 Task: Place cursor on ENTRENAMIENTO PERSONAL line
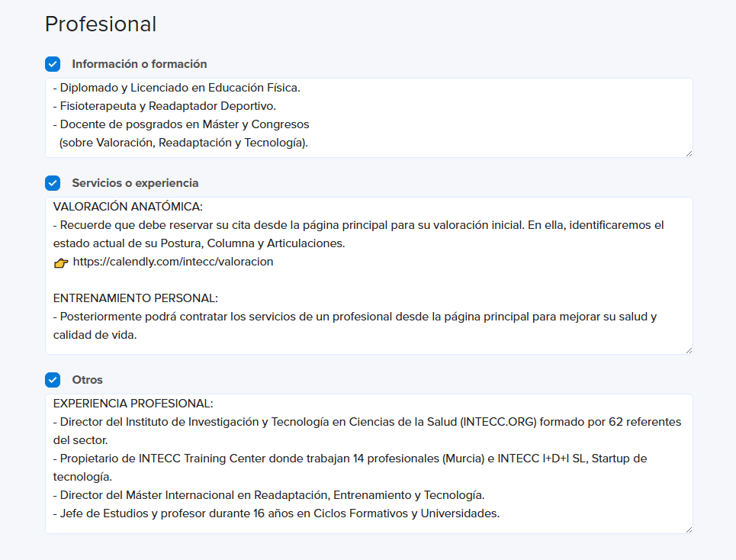coord(135,298)
